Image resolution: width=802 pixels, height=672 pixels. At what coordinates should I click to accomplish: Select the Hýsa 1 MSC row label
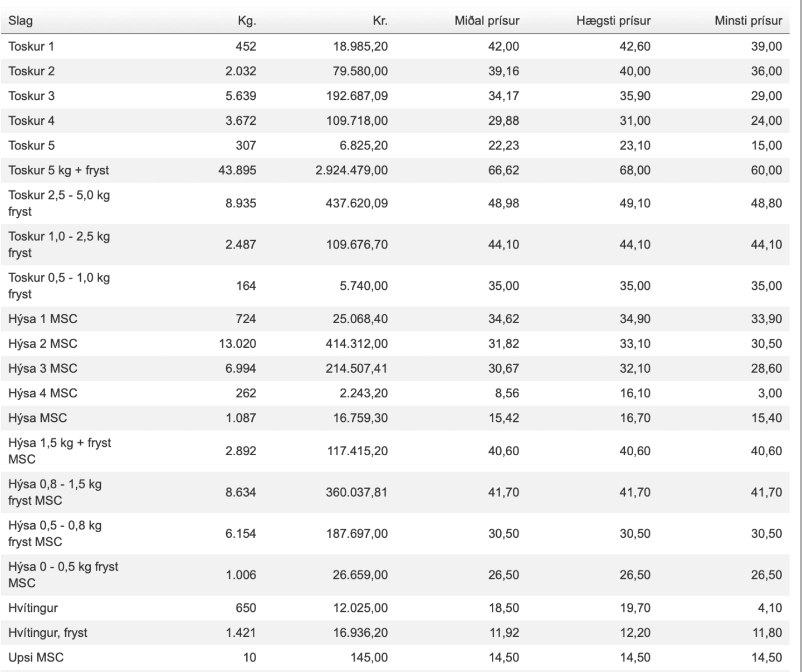(43, 319)
